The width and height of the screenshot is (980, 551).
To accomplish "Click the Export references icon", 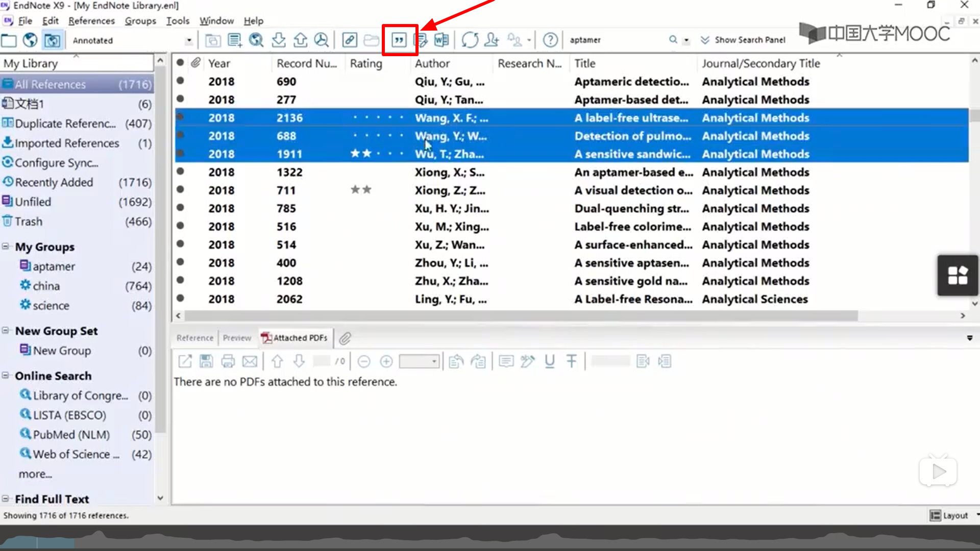I will [300, 40].
